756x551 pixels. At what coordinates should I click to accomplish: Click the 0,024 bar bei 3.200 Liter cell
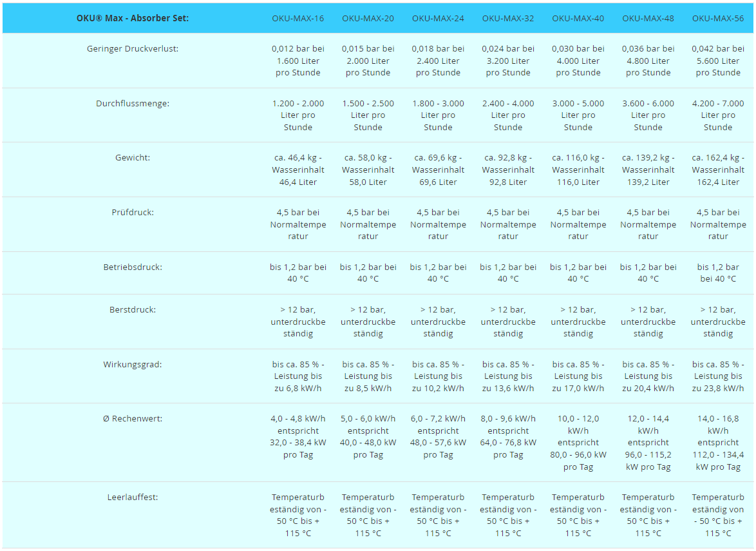click(x=508, y=61)
